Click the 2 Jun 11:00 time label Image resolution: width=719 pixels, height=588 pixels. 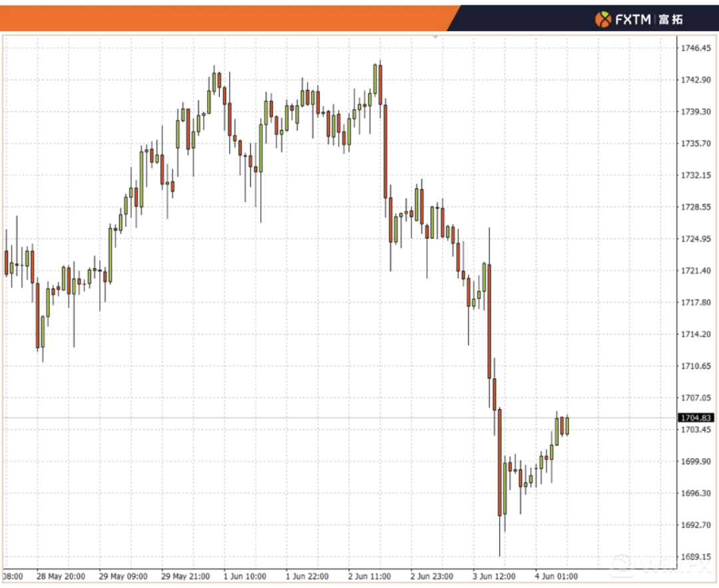click(x=369, y=576)
